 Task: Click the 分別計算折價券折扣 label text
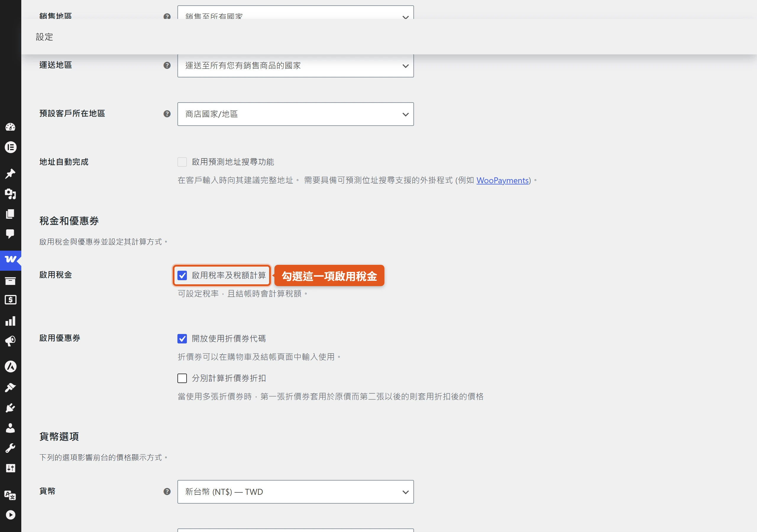[x=229, y=378]
